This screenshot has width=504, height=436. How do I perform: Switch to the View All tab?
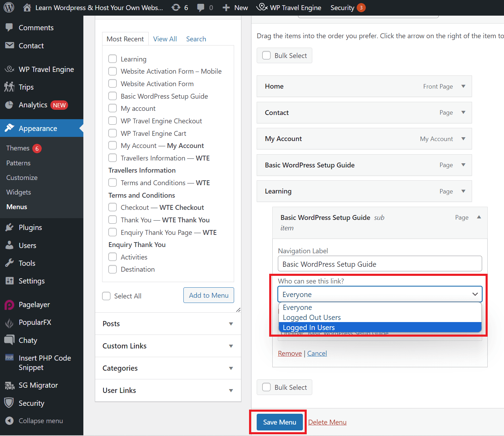(x=165, y=39)
